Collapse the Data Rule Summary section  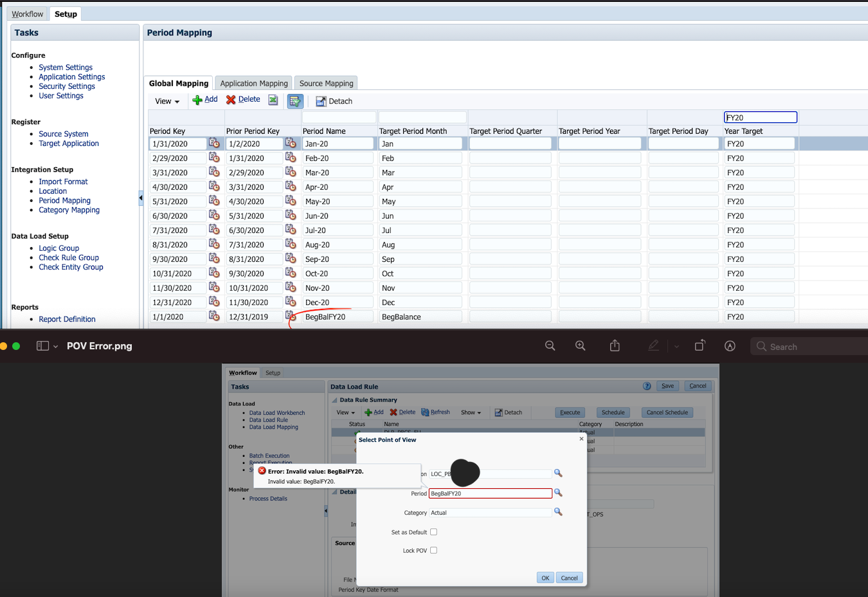pyautogui.click(x=335, y=400)
